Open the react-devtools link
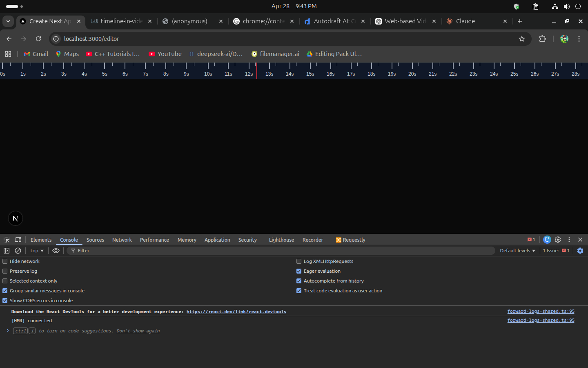The width and height of the screenshot is (588, 368). point(236,312)
